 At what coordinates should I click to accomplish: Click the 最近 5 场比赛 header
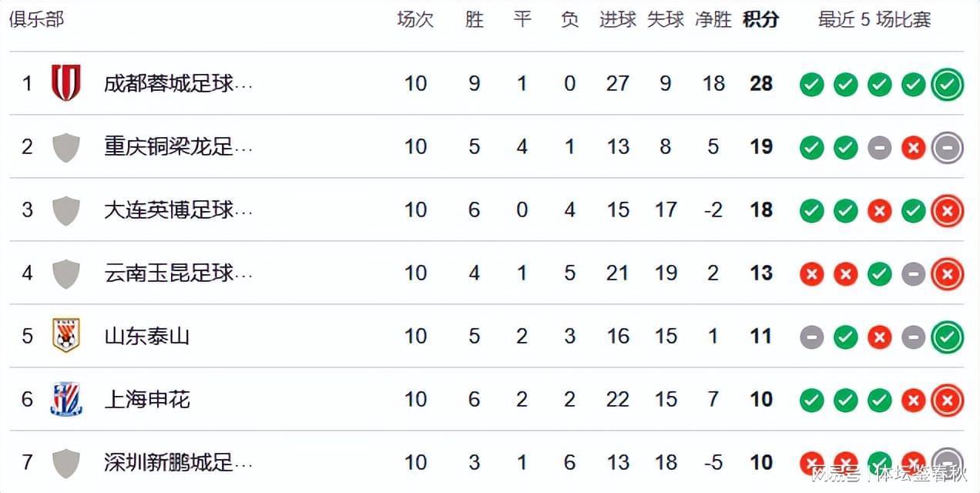[x=874, y=20]
